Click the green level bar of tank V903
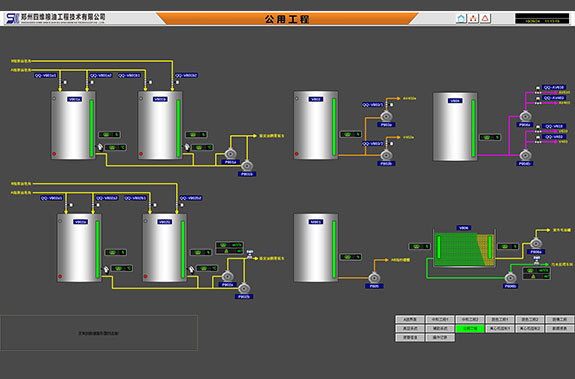575x379 pixels. (x=334, y=127)
